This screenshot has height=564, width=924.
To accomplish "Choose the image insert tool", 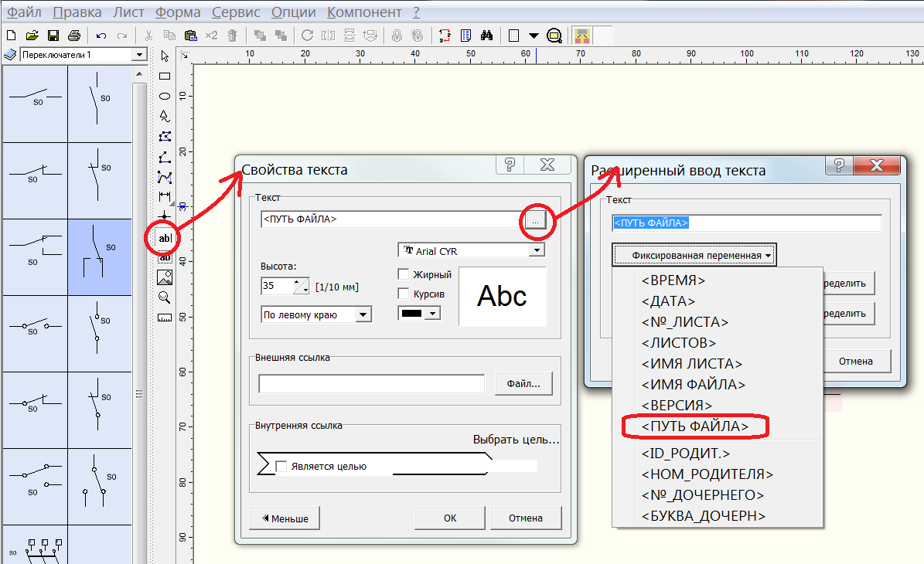I will pyautogui.click(x=165, y=277).
